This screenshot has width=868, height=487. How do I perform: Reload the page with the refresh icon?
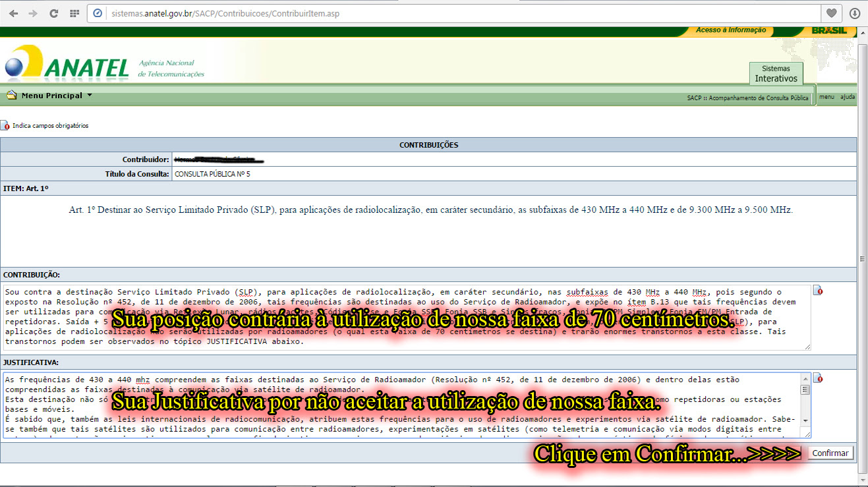tap(54, 13)
